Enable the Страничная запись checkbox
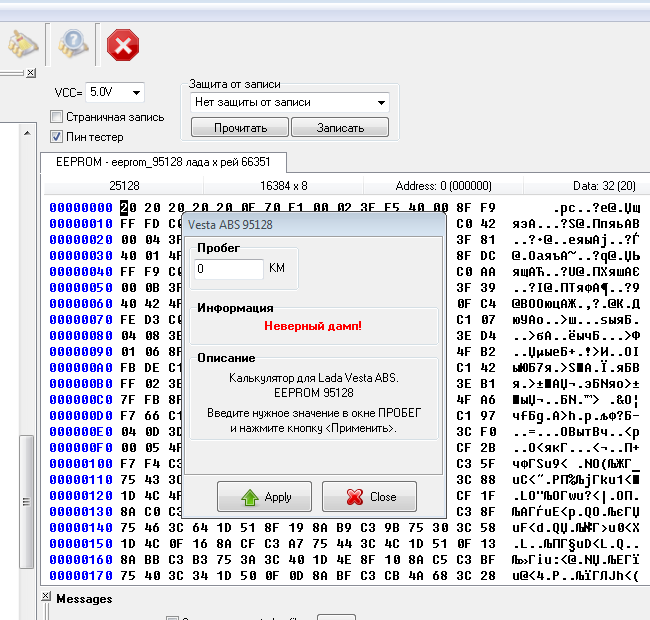The height and width of the screenshot is (620, 650). tap(56, 117)
